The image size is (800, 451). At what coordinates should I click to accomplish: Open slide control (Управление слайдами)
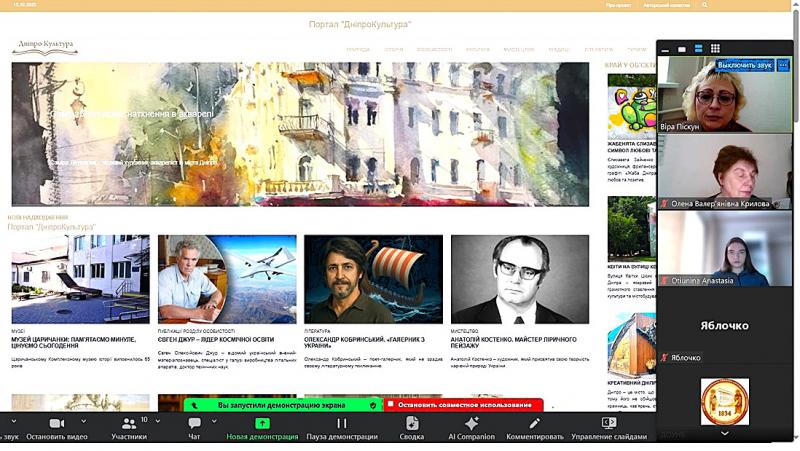[x=608, y=424]
